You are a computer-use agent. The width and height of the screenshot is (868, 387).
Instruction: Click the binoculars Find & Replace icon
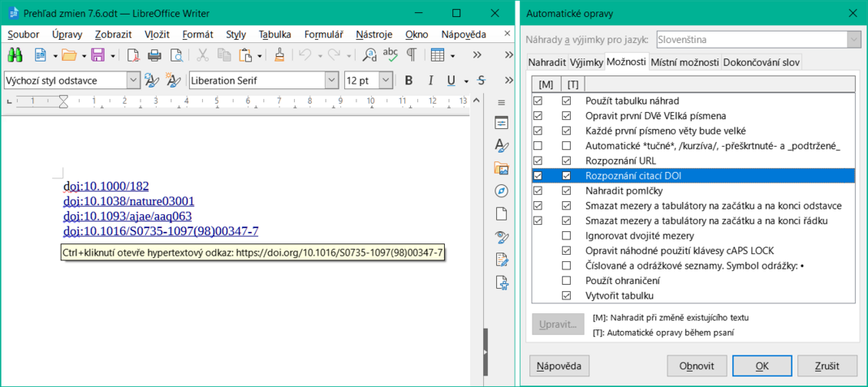click(x=15, y=55)
